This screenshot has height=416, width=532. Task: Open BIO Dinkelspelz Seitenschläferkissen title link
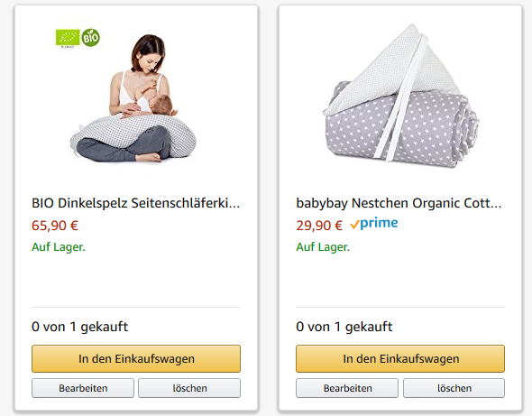point(136,203)
